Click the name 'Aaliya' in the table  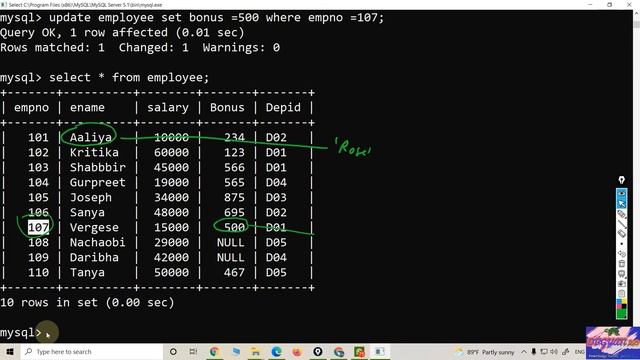point(91,138)
